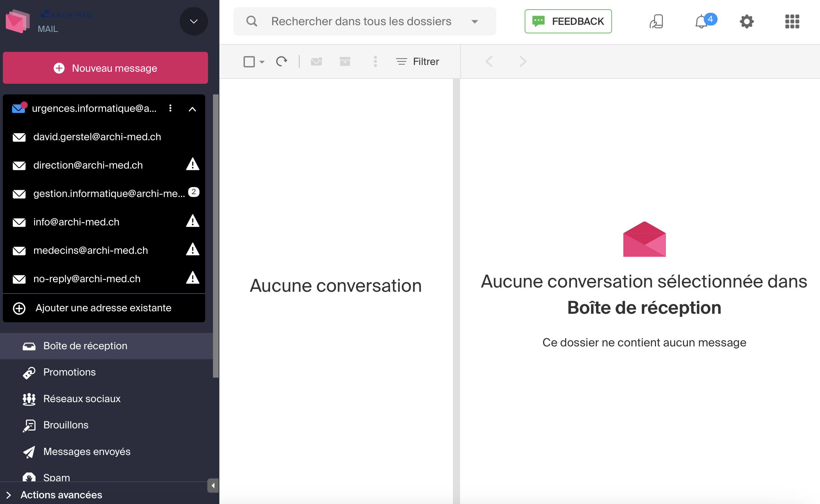
Task: Click the search all folders field
Action: [x=361, y=21]
